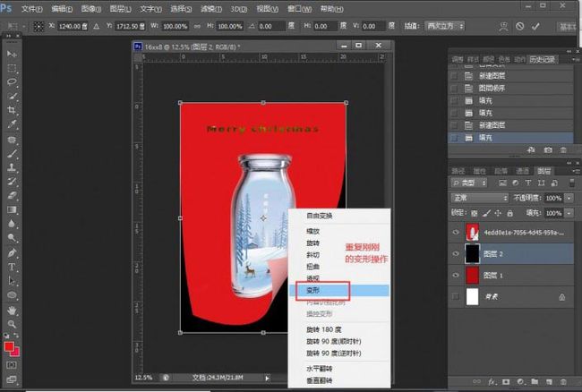Screen dimensions: 582x392
Task: Select the Eyedropper tool
Action: click(12, 124)
